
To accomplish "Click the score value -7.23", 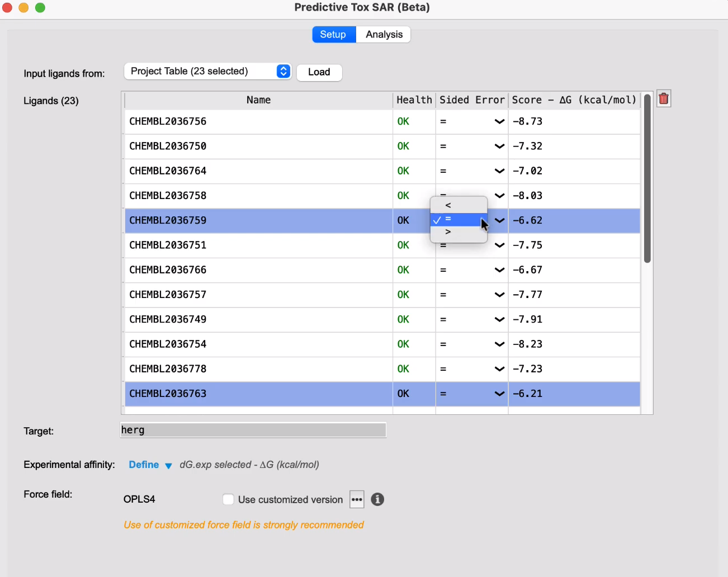I will pyautogui.click(x=527, y=369).
